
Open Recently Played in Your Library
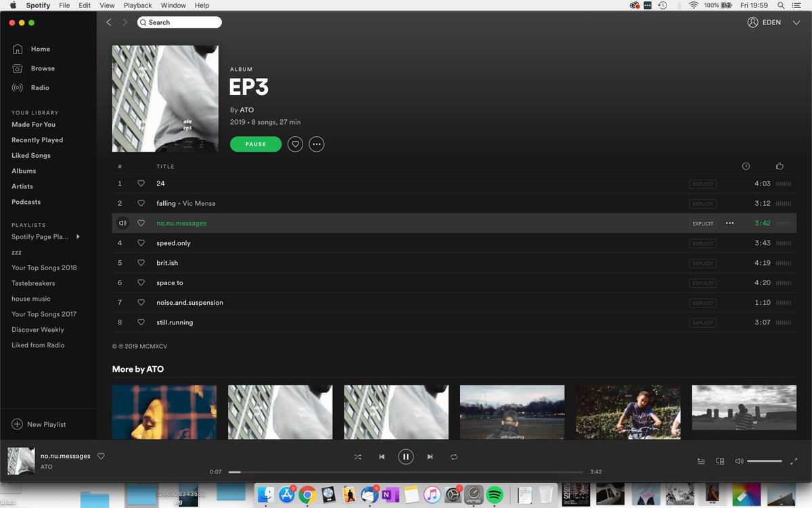tap(37, 140)
